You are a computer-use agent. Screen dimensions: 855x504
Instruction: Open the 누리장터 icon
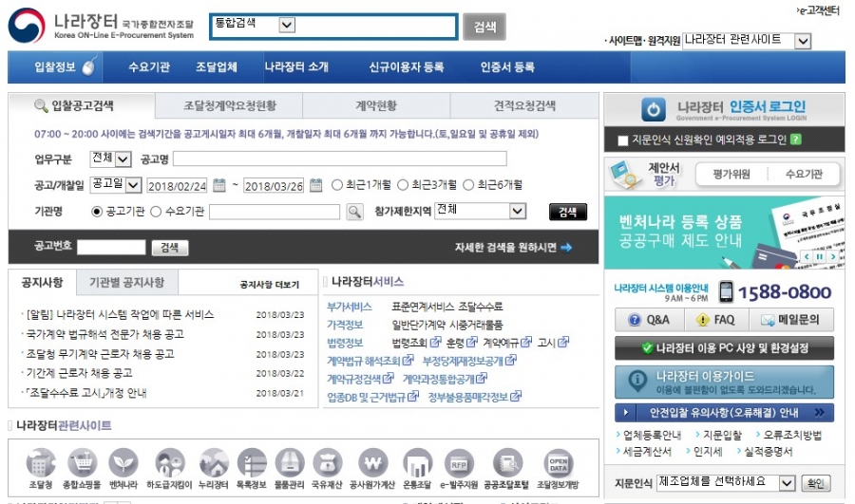[x=214, y=463]
